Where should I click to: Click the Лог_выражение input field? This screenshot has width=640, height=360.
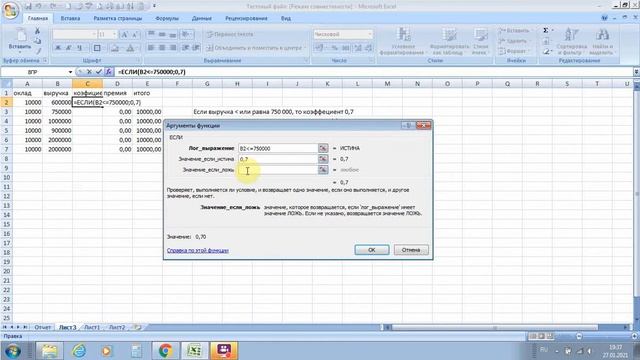278,148
